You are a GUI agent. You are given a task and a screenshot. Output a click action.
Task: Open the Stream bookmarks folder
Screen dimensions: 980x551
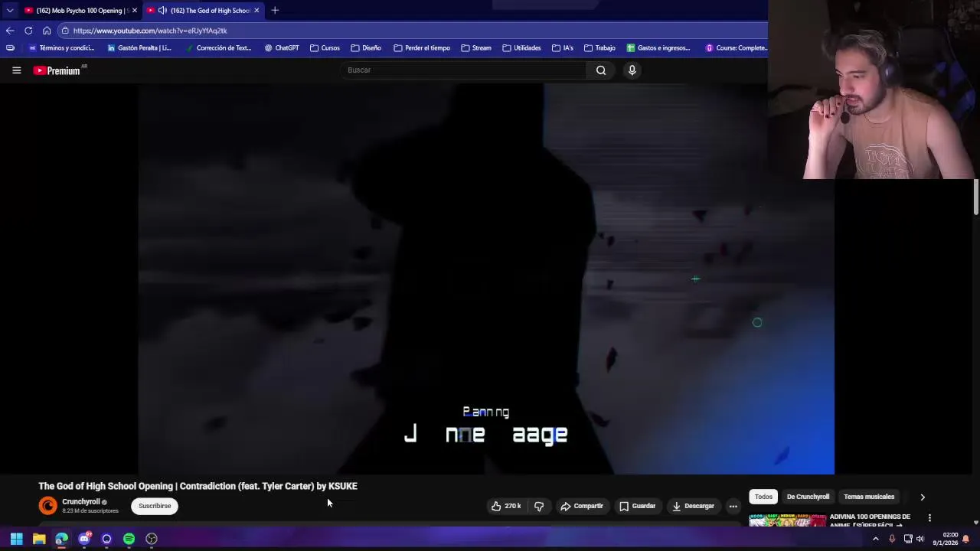click(x=476, y=47)
